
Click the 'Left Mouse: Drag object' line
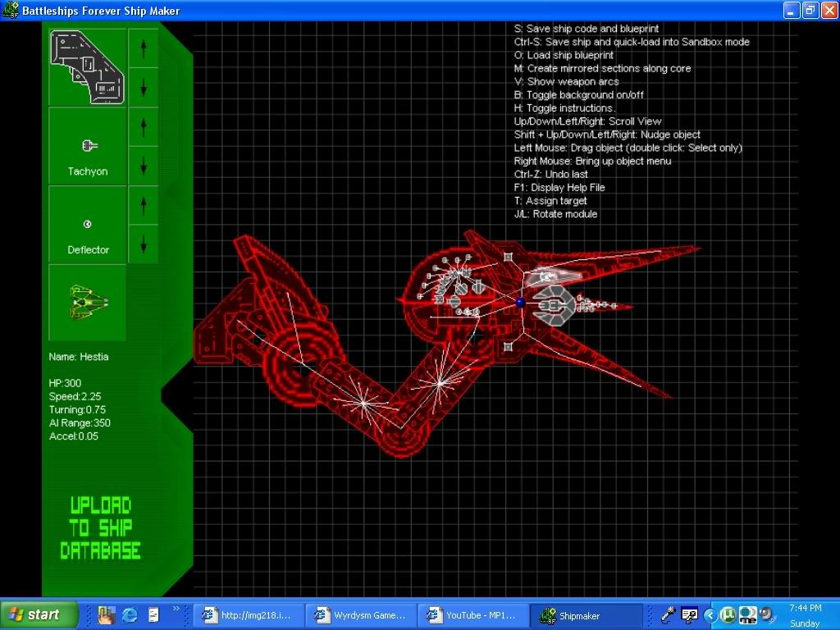click(x=628, y=148)
